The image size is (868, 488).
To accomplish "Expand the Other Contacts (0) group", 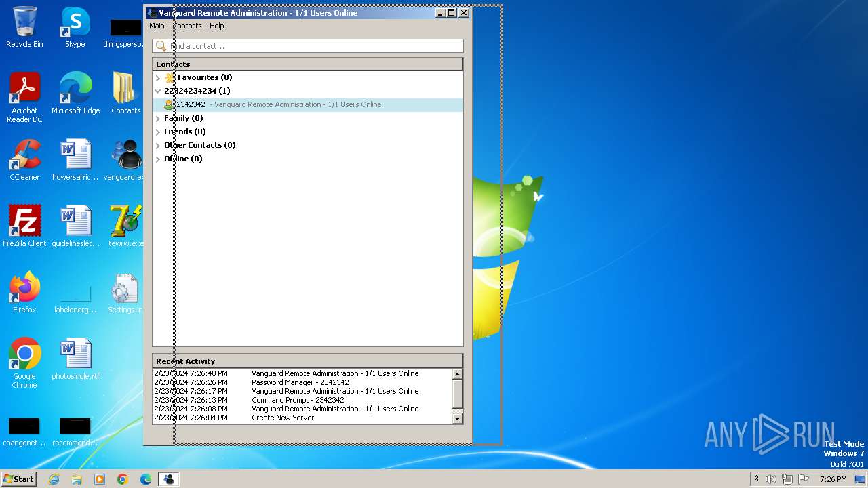I will [158, 146].
